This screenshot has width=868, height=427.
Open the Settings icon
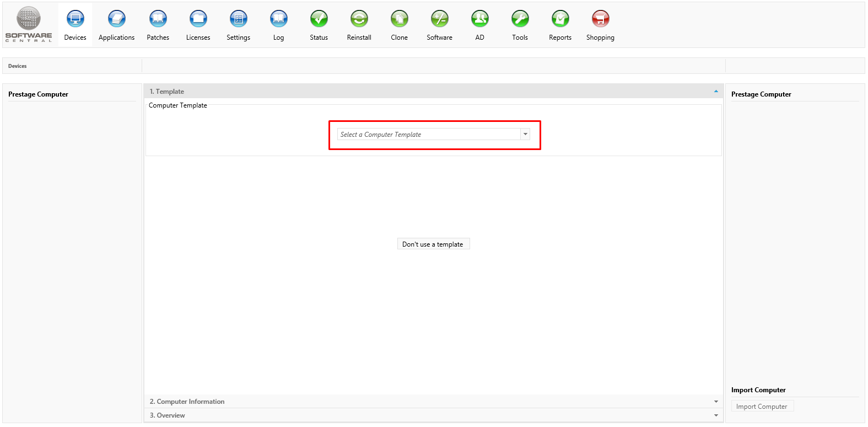click(x=238, y=19)
